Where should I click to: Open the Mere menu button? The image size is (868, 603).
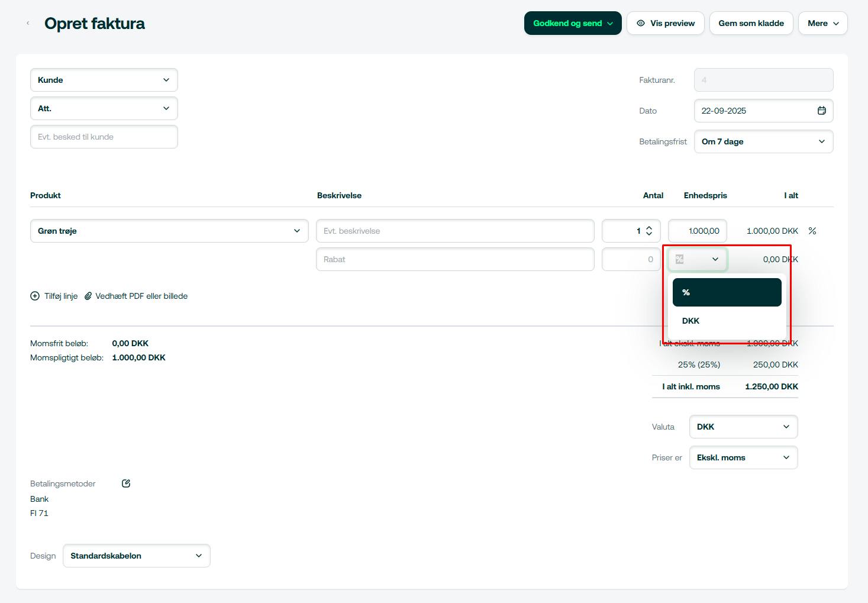pos(822,23)
